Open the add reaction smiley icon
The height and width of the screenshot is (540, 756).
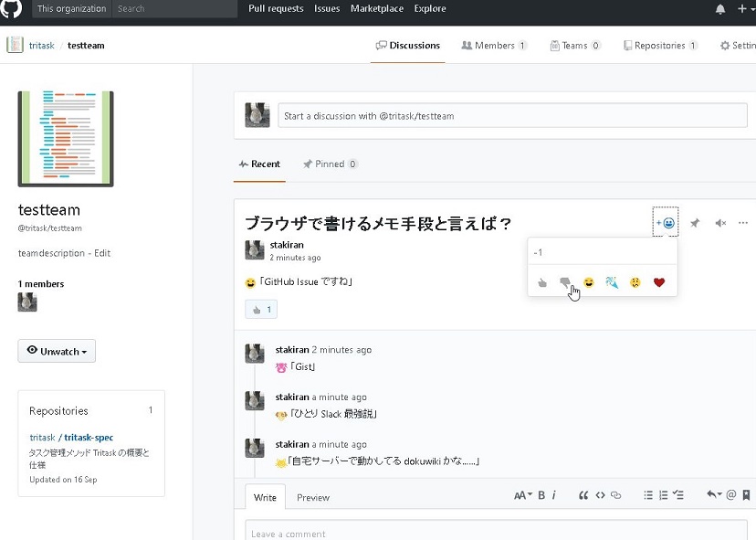coord(667,222)
